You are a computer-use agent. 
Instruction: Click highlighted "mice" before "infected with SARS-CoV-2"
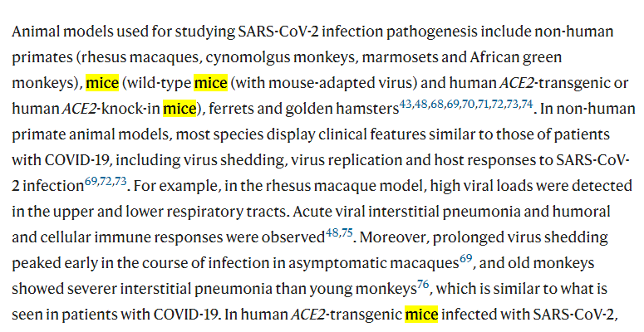click(420, 315)
